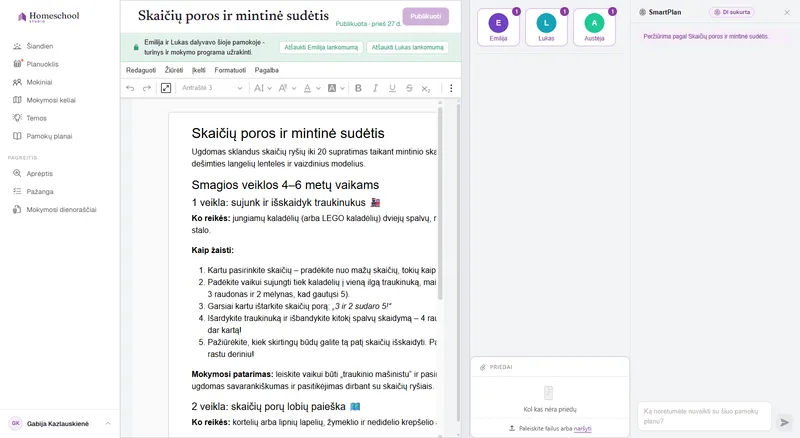Open the Įkelti menu

tap(198, 70)
